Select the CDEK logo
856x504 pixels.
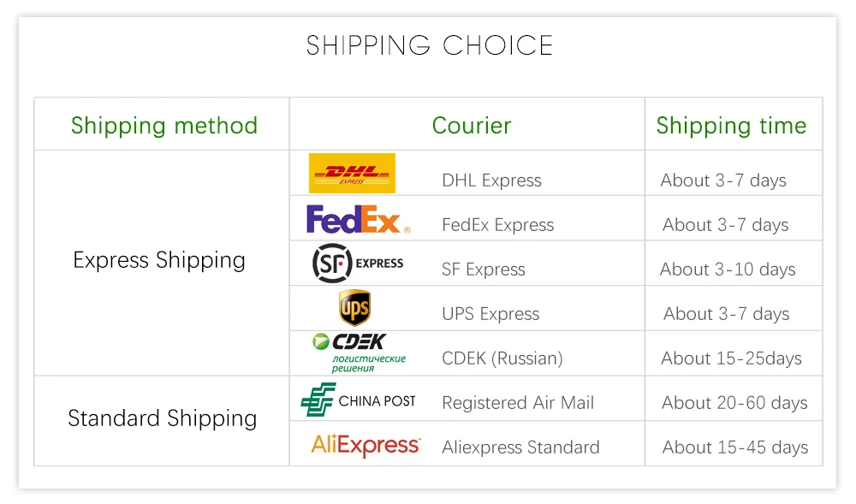click(x=359, y=353)
